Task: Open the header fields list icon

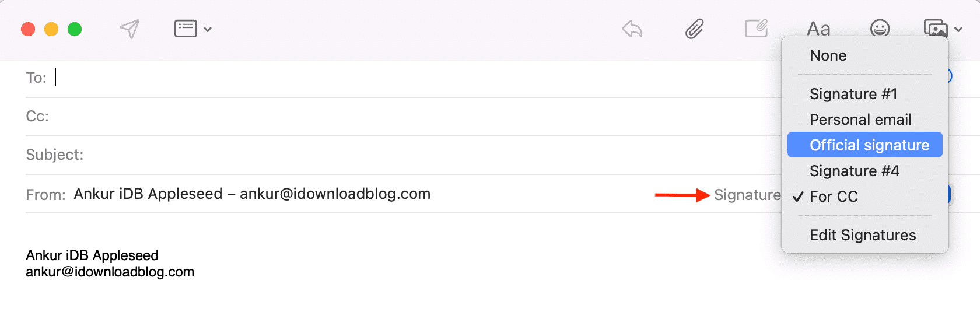Action: click(185, 29)
